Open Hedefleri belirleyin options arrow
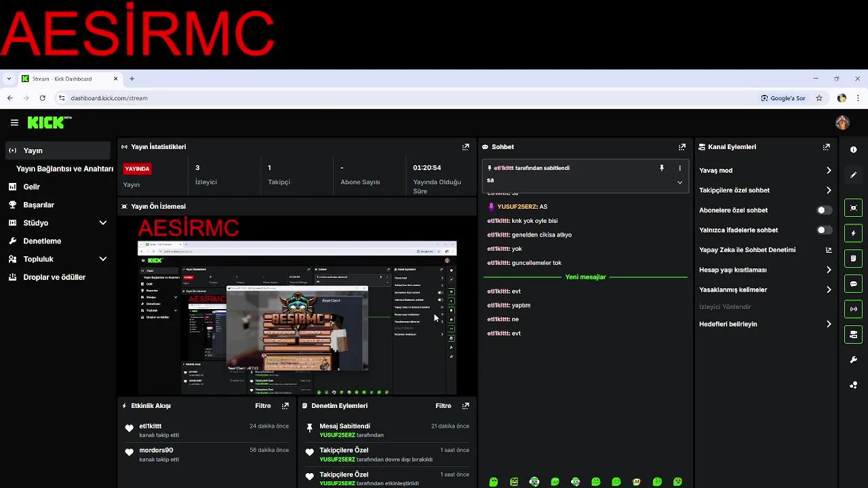868x488 pixels. pos(829,324)
